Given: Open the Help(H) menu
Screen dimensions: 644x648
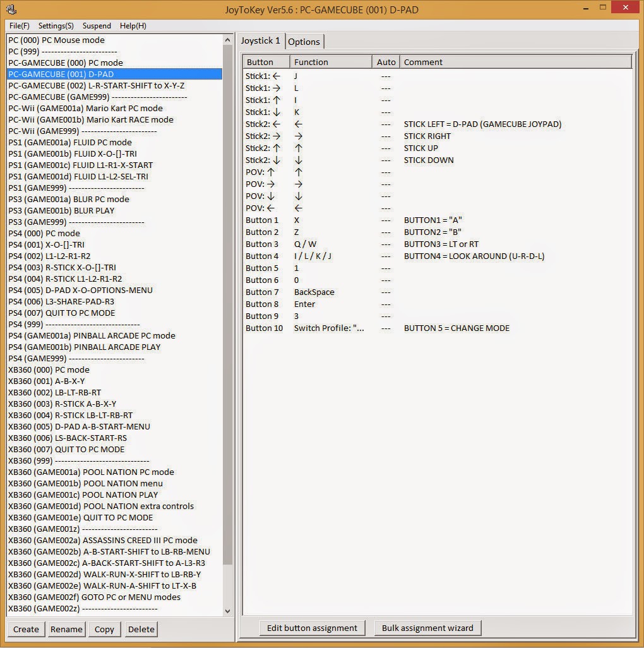Looking at the screenshot, I should coord(133,26).
